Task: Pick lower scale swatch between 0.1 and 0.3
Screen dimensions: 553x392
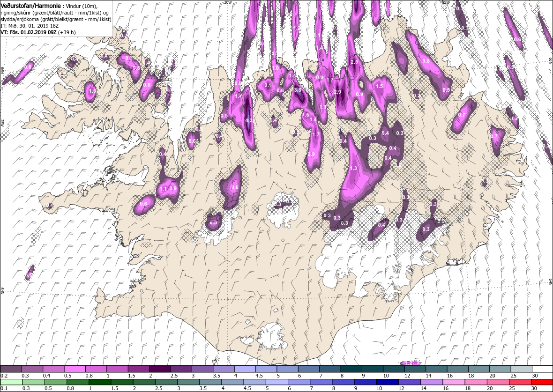Action: click(11, 382)
